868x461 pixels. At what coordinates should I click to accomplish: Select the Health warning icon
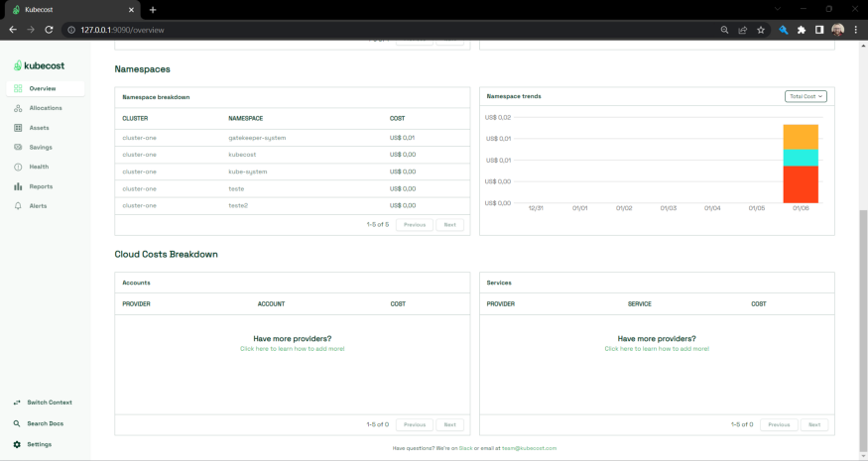[x=18, y=167]
